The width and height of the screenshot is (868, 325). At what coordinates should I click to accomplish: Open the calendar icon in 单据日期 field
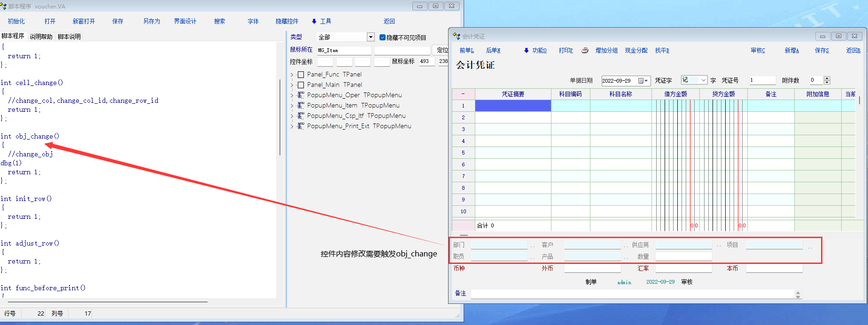pyautogui.click(x=641, y=81)
